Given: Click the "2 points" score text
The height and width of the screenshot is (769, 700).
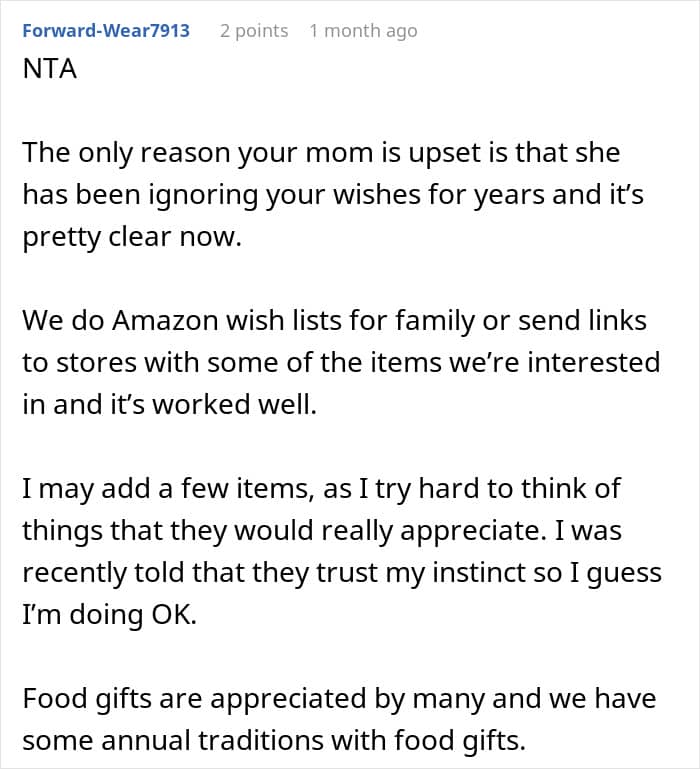Looking at the screenshot, I should pyautogui.click(x=254, y=31).
